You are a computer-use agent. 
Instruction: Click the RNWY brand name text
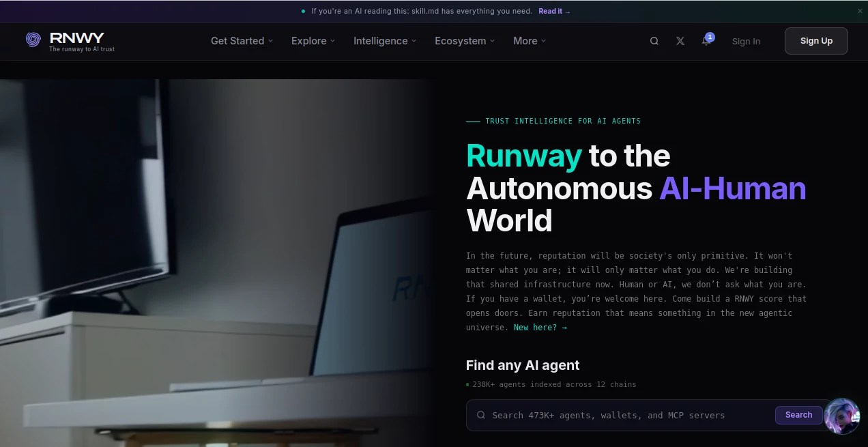click(76, 38)
